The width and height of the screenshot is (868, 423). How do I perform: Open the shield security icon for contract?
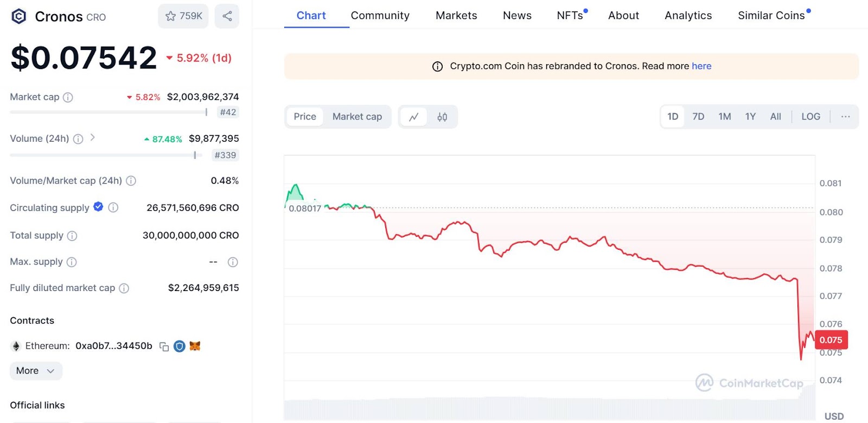(180, 346)
